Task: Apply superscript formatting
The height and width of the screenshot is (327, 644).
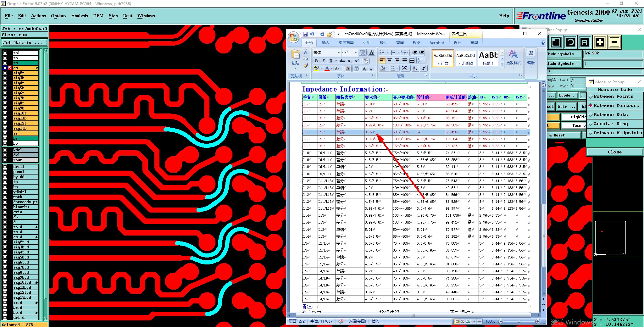Action: pos(357,61)
